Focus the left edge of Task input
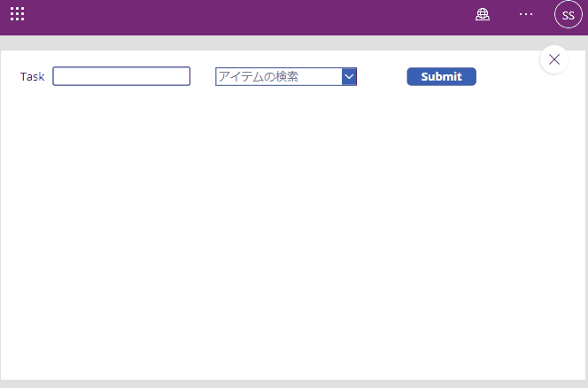588x388 pixels. pyautogui.click(x=58, y=77)
